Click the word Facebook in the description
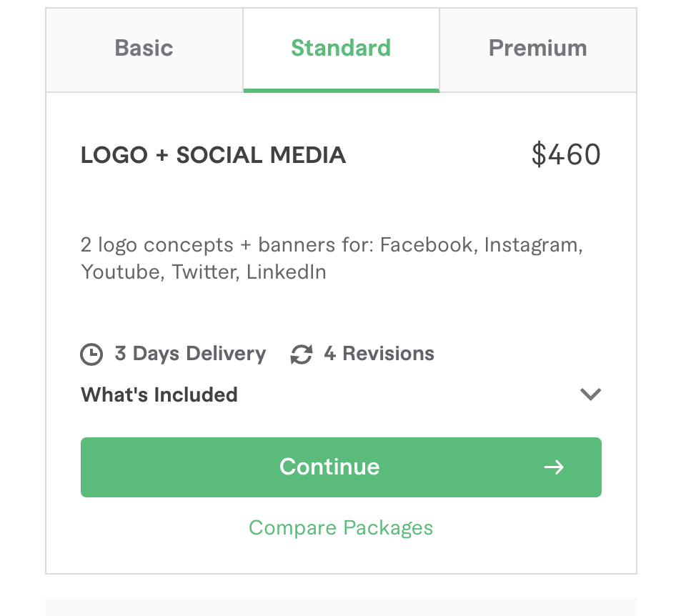 [425, 245]
